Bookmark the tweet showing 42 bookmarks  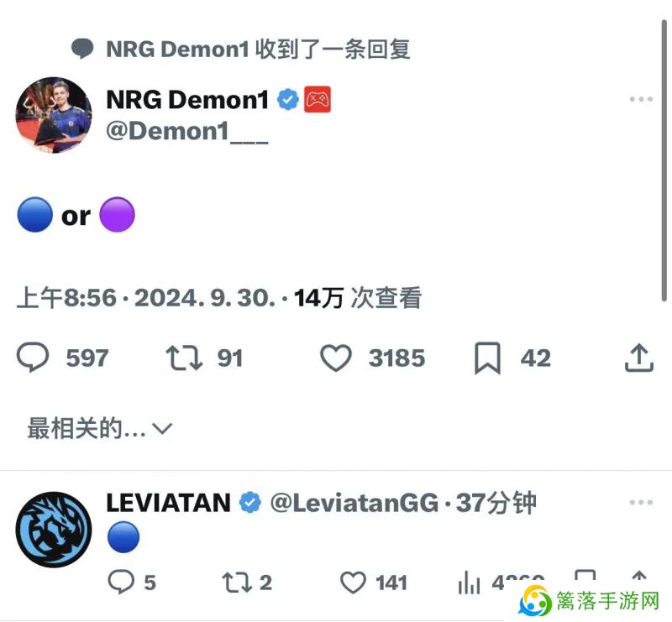tap(487, 358)
